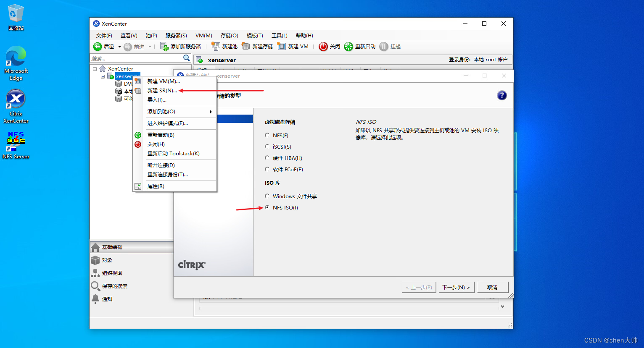Image resolution: width=644 pixels, height=348 pixels.
Task: Close the New Storage Repository wizard dialog
Action: click(504, 76)
